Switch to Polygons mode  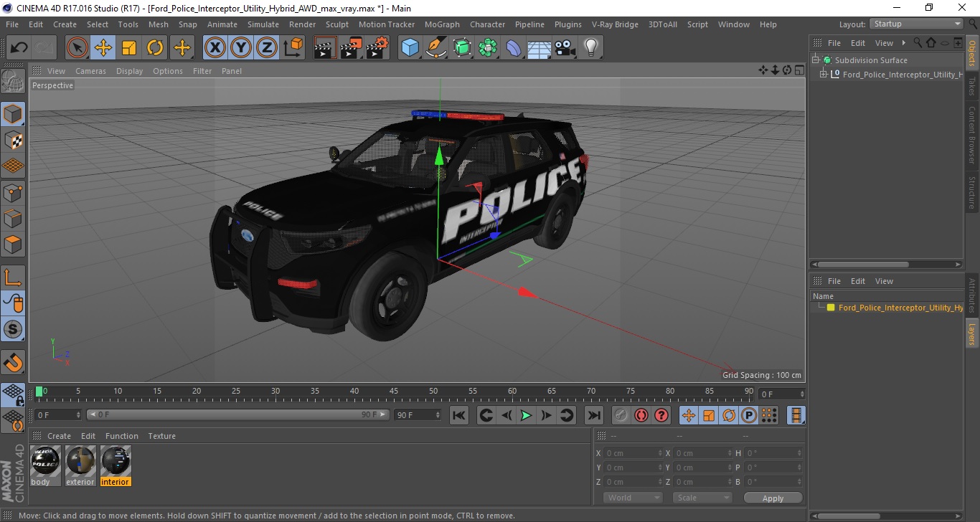tap(13, 244)
